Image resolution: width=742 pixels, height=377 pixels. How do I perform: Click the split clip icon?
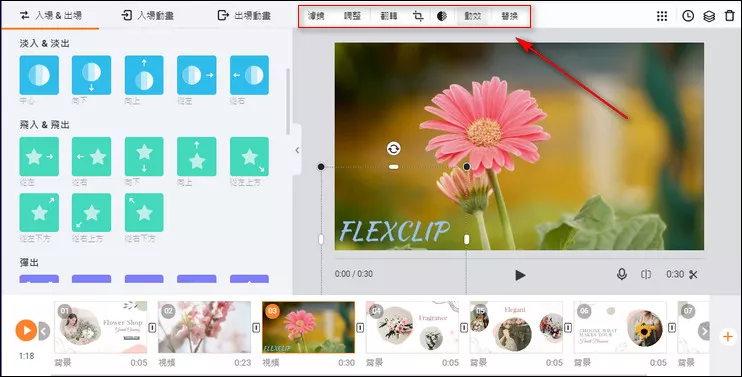tap(646, 274)
